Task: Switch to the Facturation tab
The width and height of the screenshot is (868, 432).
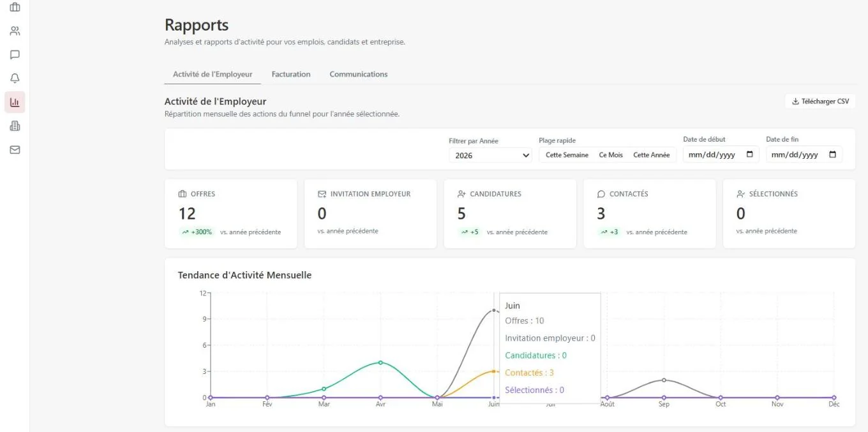Action: click(x=291, y=74)
